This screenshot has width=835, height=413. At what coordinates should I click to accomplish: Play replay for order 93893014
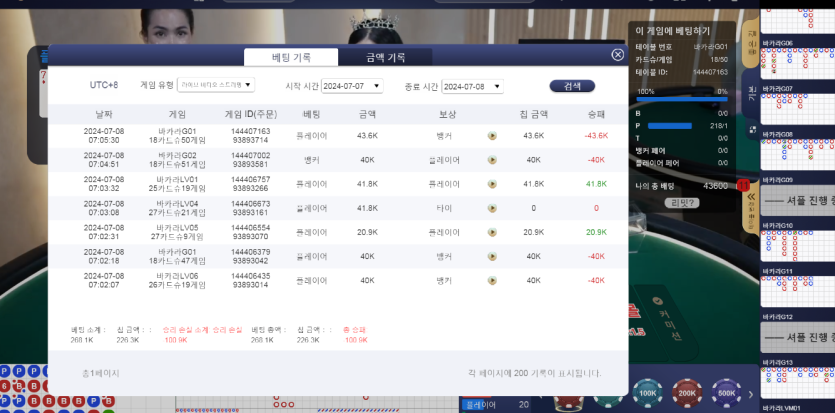click(492, 280)
